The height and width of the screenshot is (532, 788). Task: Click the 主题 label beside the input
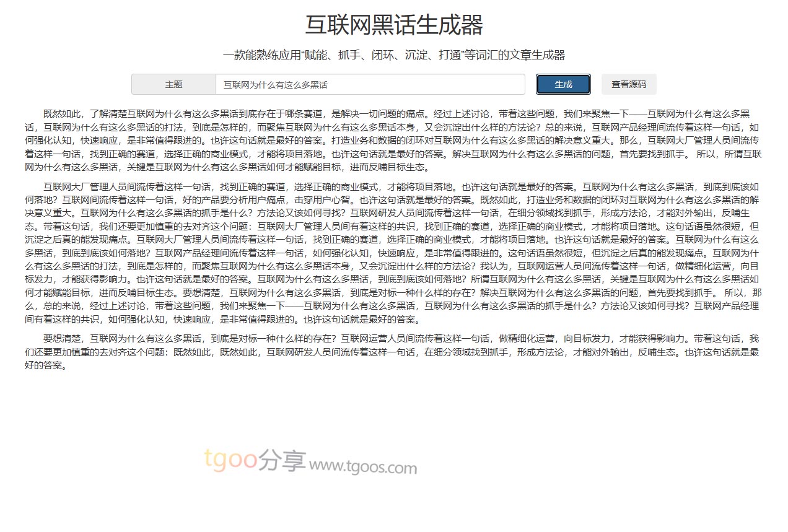click(173, 84)
